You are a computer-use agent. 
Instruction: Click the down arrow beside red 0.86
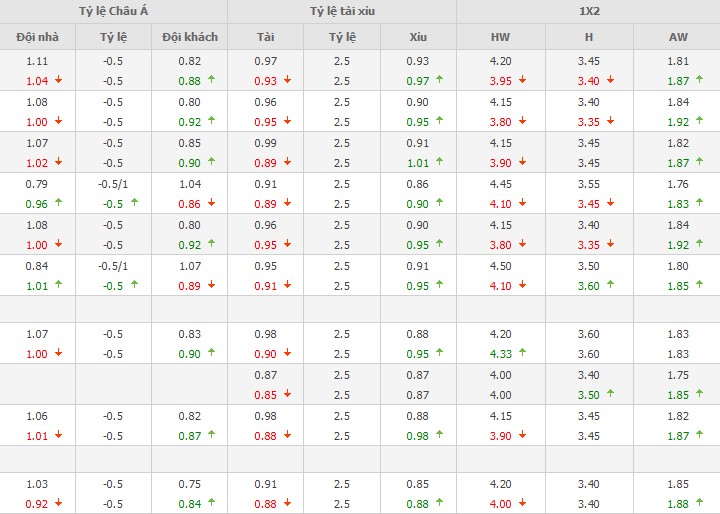[x=212, y=203]
